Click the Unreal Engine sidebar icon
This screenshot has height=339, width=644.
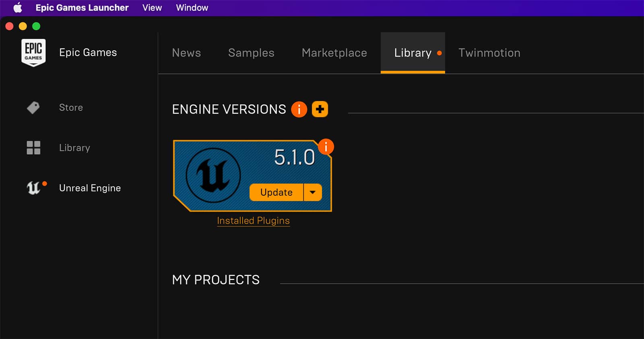(x=34, y=188)
